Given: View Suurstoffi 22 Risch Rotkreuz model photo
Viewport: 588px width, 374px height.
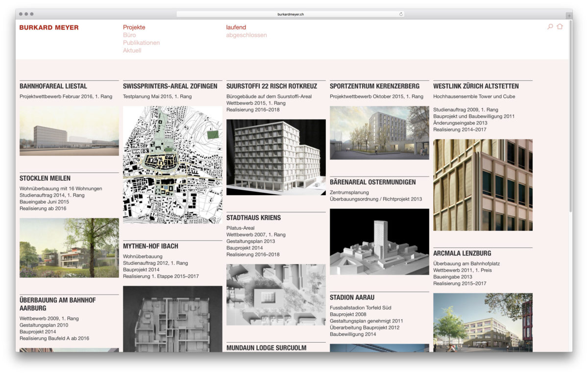Looking at the screenshot, I should pyautogui.click(x=276, y=157).
